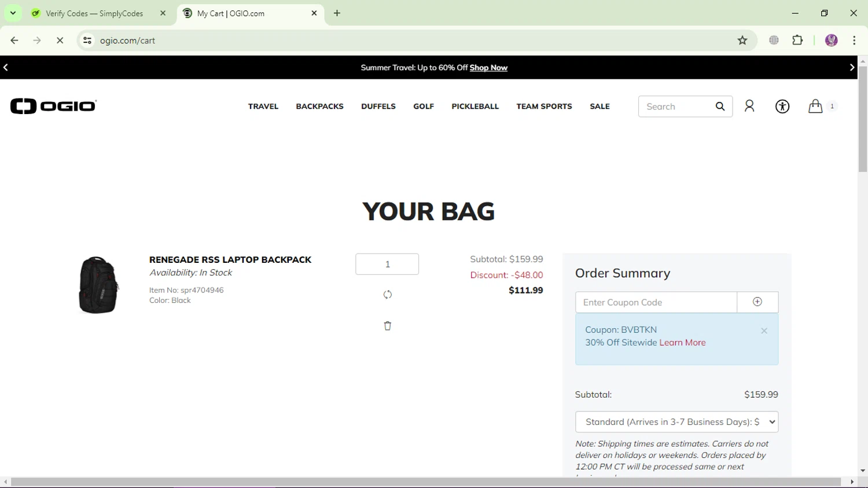Select the Order Summary subtotal $159.99
The width and height of the screenshot is (868, 488).
[761, 395]
